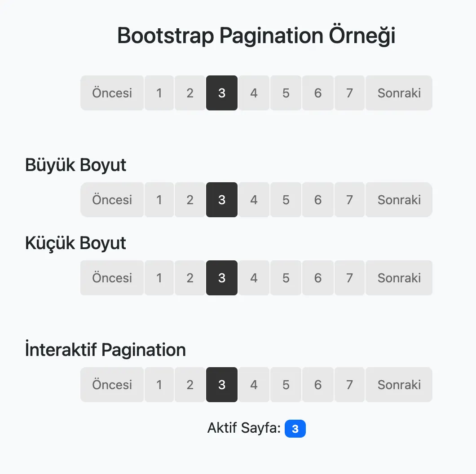The height and width of the screenshot is (474, 476).
Task: Select page 1 under Küçük Boyut
Action: click(159, 278)
